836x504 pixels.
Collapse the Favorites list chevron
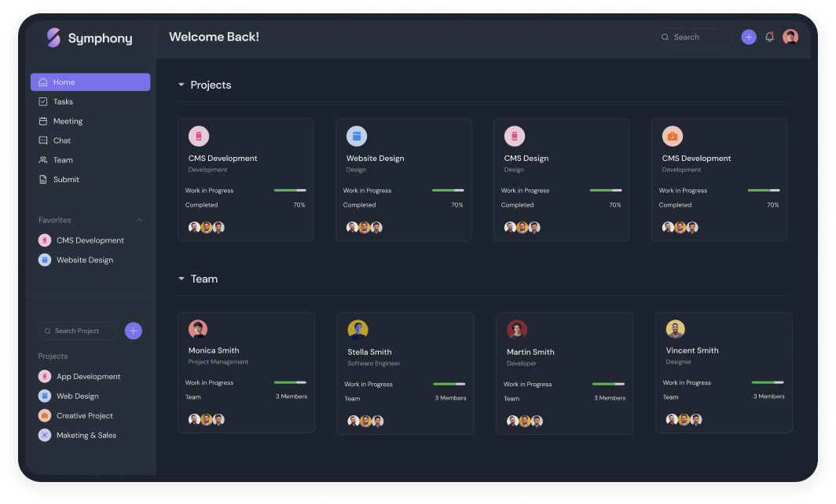(139, 220)
